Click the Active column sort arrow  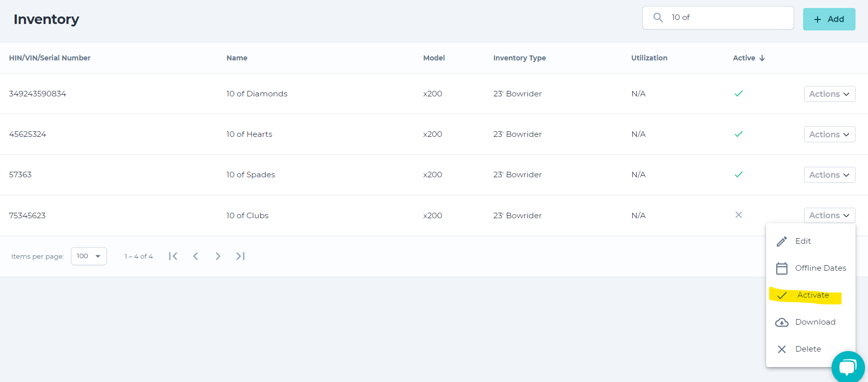pyautogui.click(x=762, y=58)
